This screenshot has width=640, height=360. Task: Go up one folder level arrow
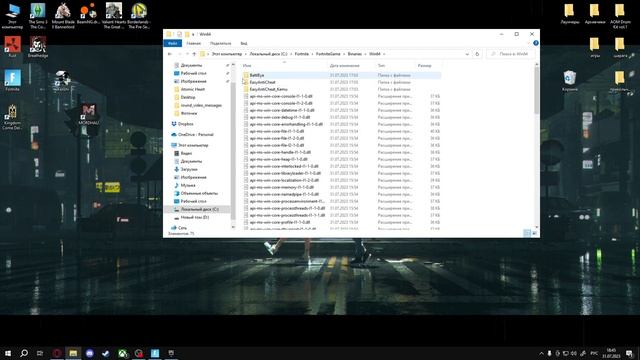click(194, 54)
